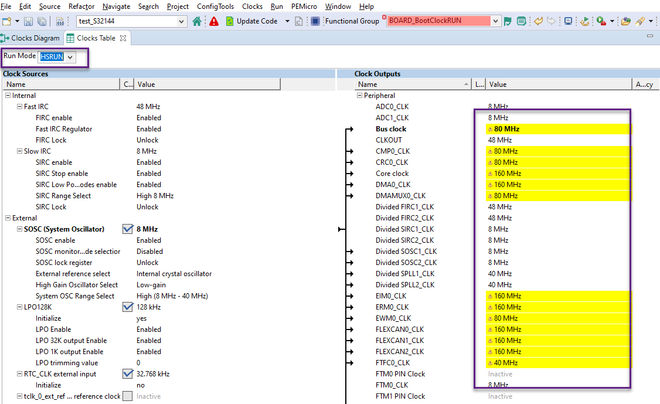Image resolution: width=660 pixels, height=404 pixels.
Task: Click the yellow undo arrow icon
Action: [538, 21]
